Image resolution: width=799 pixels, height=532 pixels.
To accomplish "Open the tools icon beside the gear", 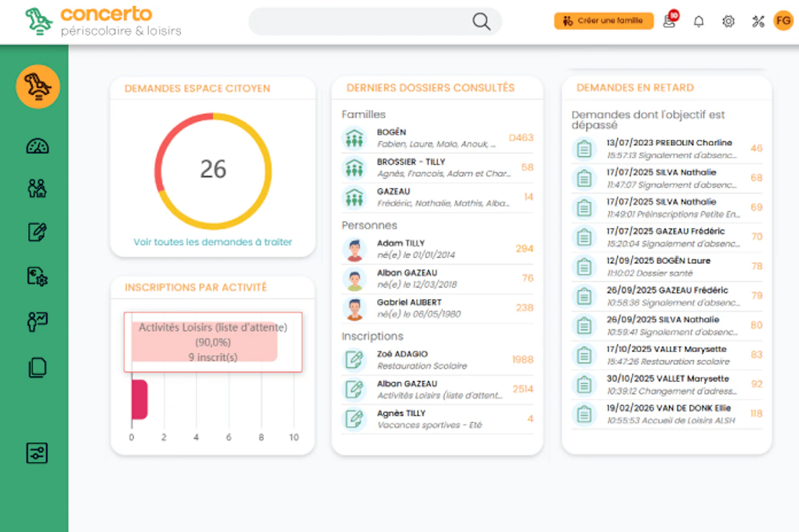I will pyautogui.click(x=758, y=22).
